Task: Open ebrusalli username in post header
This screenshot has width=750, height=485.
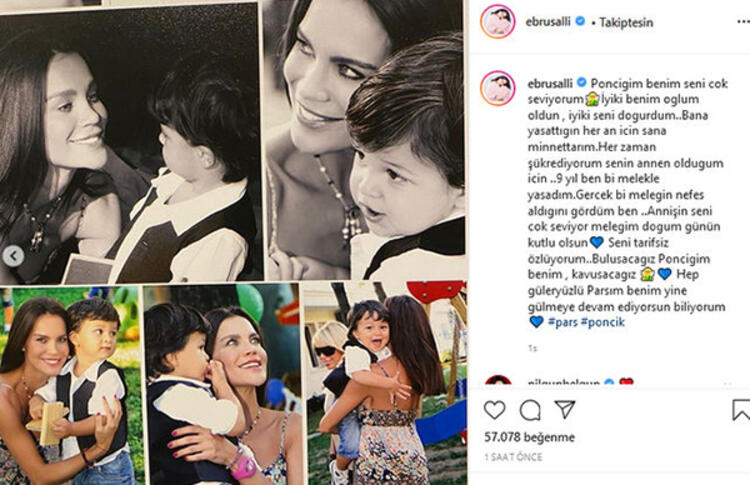Action: (548, 22)
